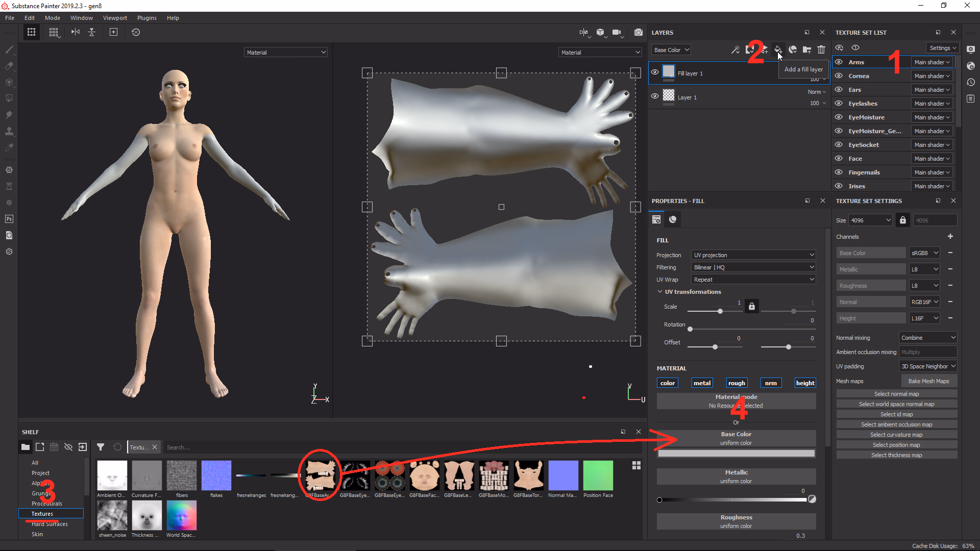The height and width of the screenshot is (551, 980).
Task: Open the History clock icon on right dock
Action: click(971, 82)
